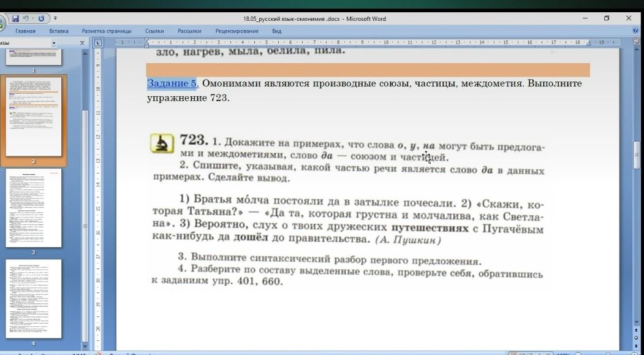This screenshot has width=644, height=355.
Task: Jump to page 3 thumbnail
Action: pos(33,208)
